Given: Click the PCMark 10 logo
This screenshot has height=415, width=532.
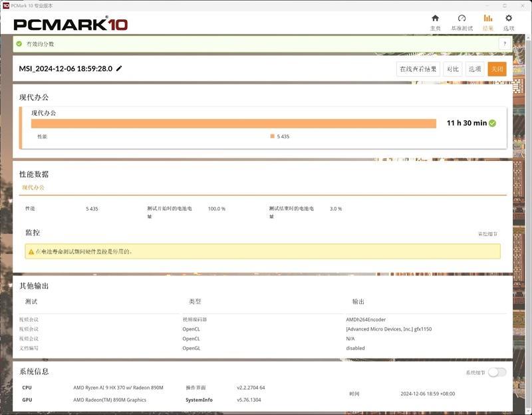Looking at the screenshot, I should (70, 25).
